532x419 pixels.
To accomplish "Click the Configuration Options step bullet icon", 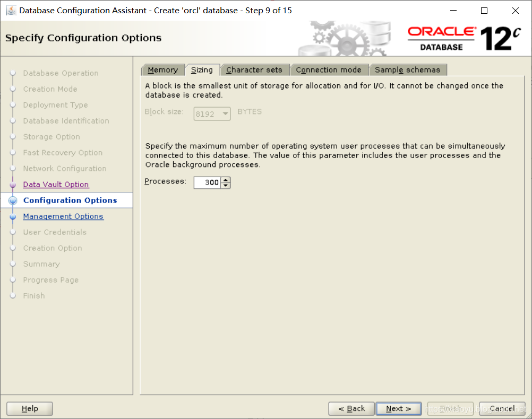I will [x=13, y=200].
